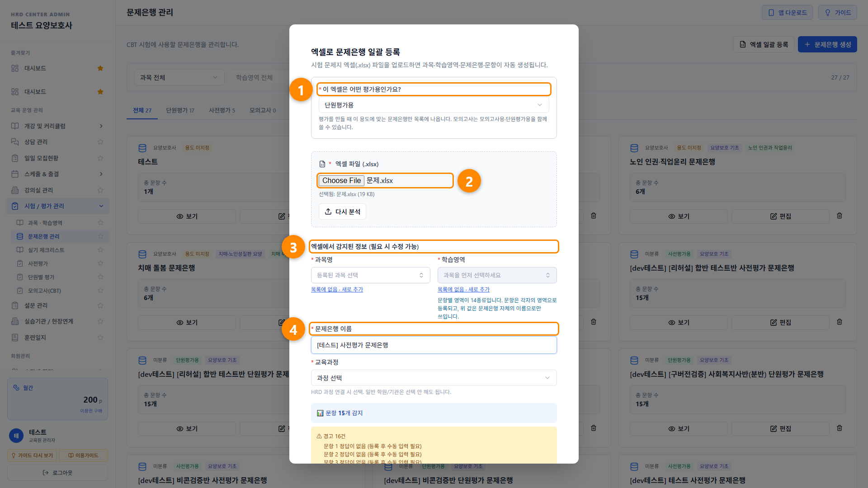The height and width of the screenshot is (488, 868).
Task: Click 편집 on 노인 인권·직업윤리 문제은행 card
Action: pyautogui.click(x=780, y=216)
